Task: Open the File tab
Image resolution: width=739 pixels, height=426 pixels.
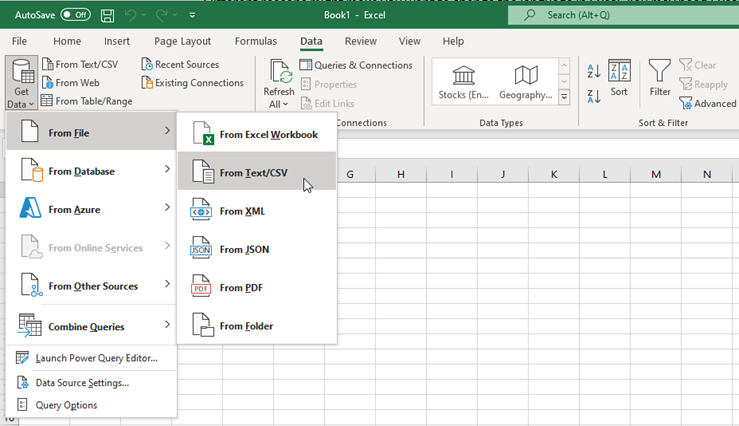Action: click(x=19, y=41)
